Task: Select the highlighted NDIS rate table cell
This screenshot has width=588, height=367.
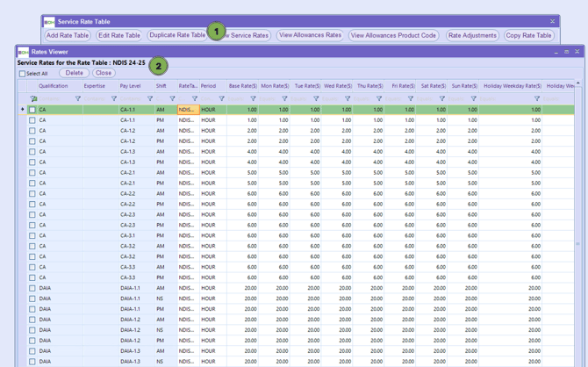Action: (187, 110)
